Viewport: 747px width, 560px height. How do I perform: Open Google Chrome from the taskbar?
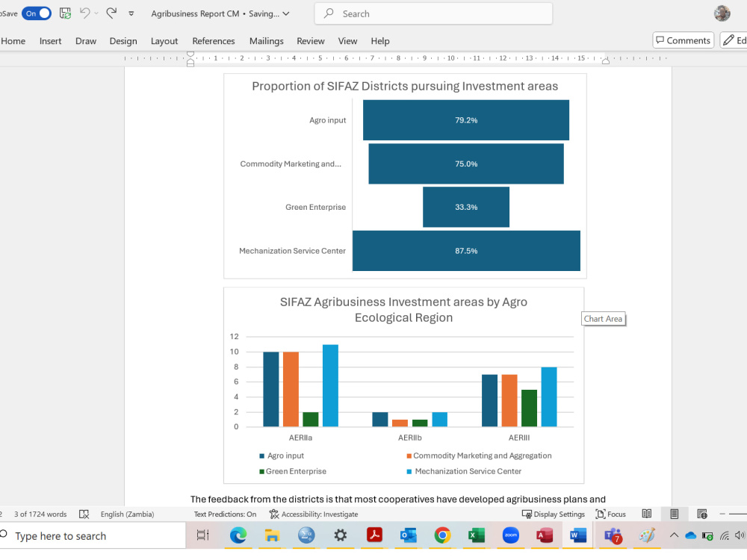[x=442, y=535]
